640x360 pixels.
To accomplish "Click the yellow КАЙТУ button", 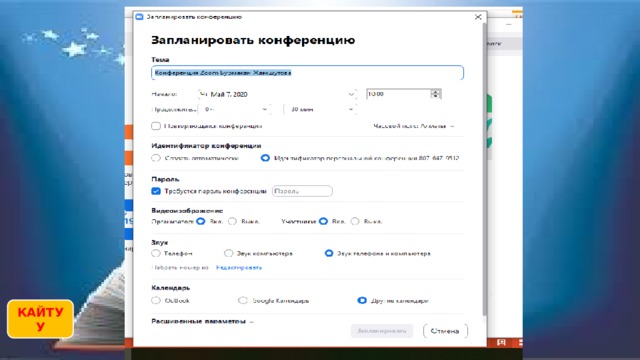I will click(40, 319).
